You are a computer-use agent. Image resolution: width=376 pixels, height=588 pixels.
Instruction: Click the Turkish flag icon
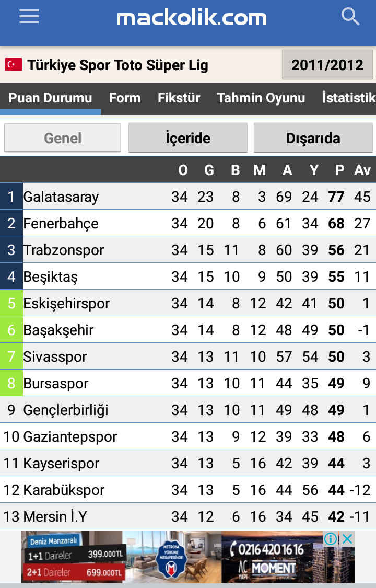coord(14,64)
